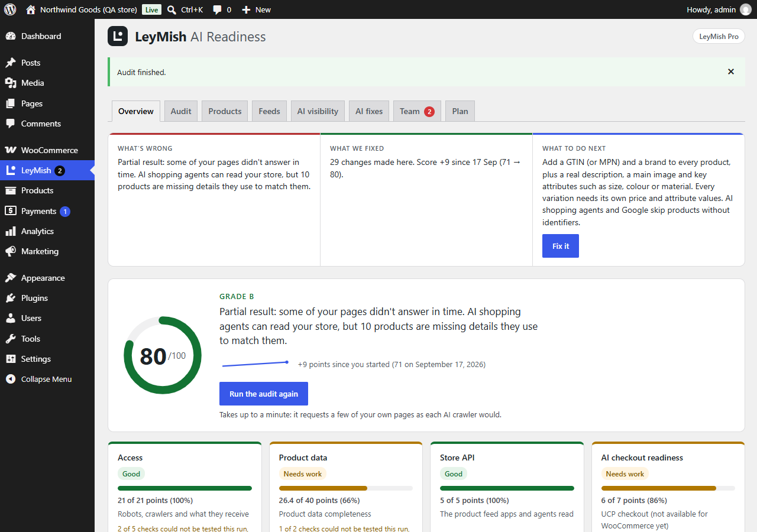The width and height of the screenshot is (757, 532).
Task: Click the Access card progress bar
Action: pyautogui.click(x=185, y=488)
